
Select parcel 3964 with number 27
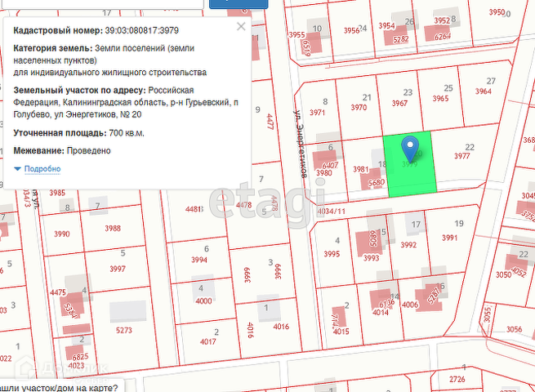[x=484, y=91]
